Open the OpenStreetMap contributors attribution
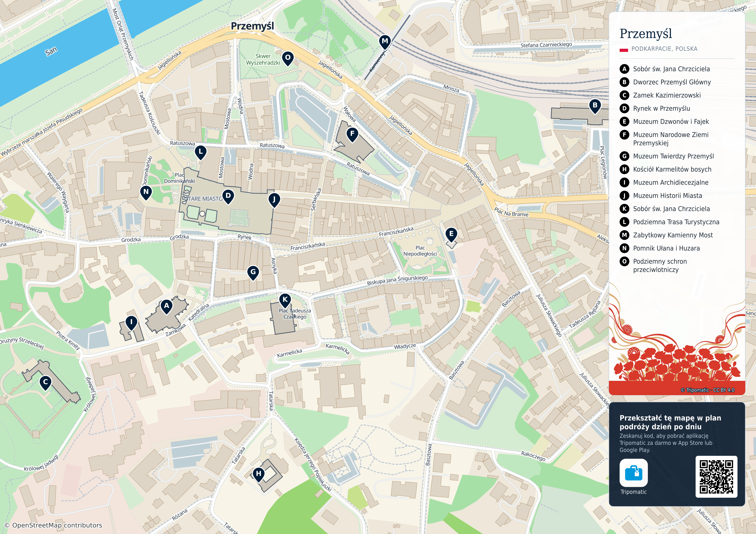Image resolution: width=756 pixels, height=534 pixels. (53, 525)
